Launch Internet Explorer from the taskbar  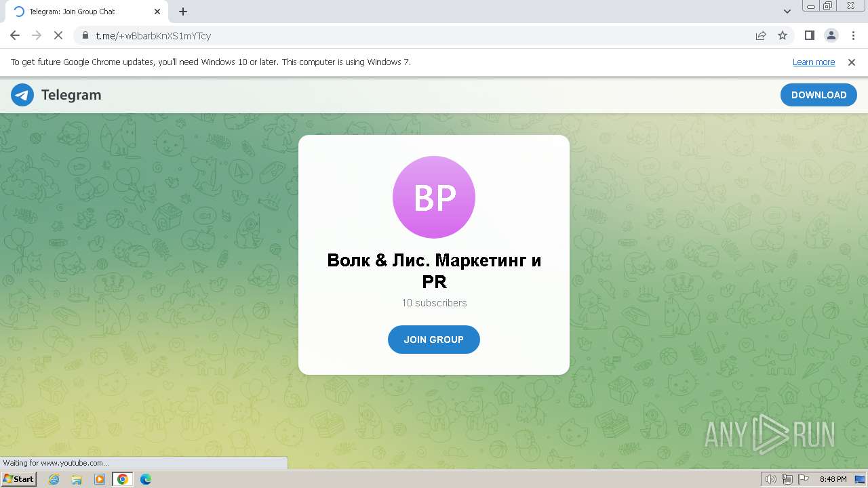(x=54, y=479)
